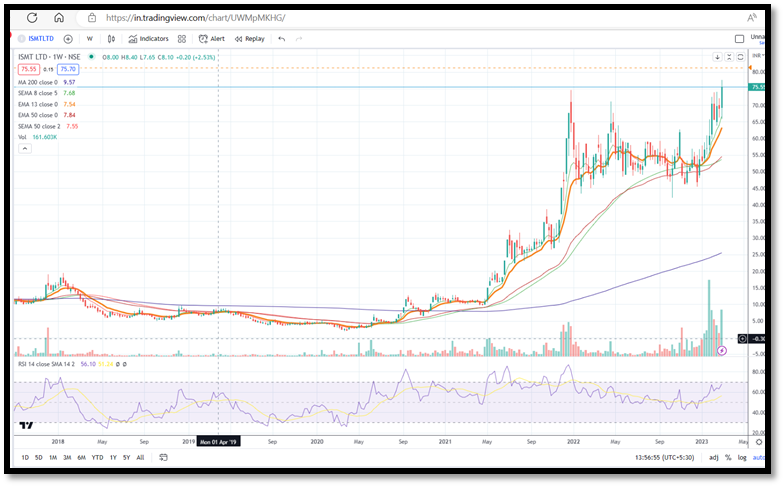Click the light blue horizontal price line
The height and width of the screenshot is (487, 784).
coord(381,88)
